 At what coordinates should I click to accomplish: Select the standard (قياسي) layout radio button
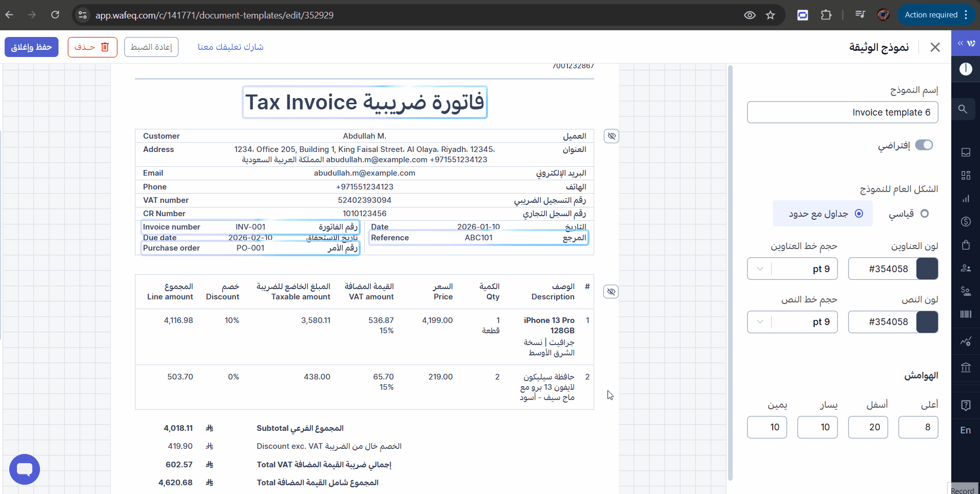coord(925,214)
